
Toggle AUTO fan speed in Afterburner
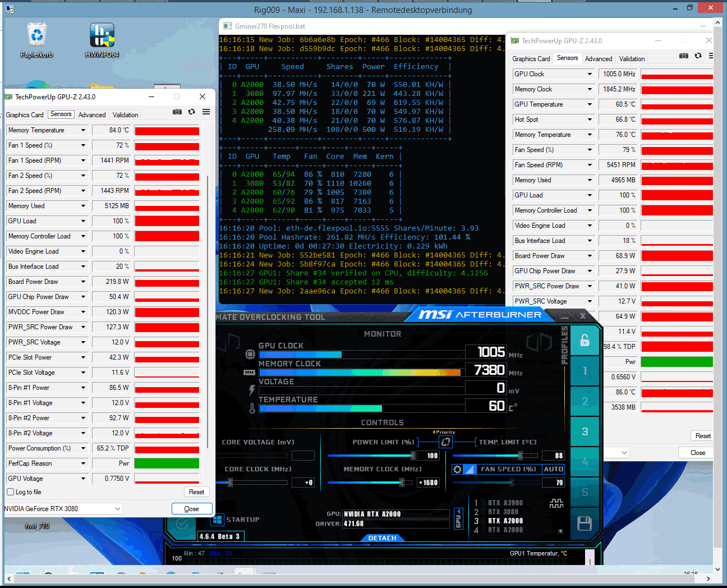click(553, 469)
